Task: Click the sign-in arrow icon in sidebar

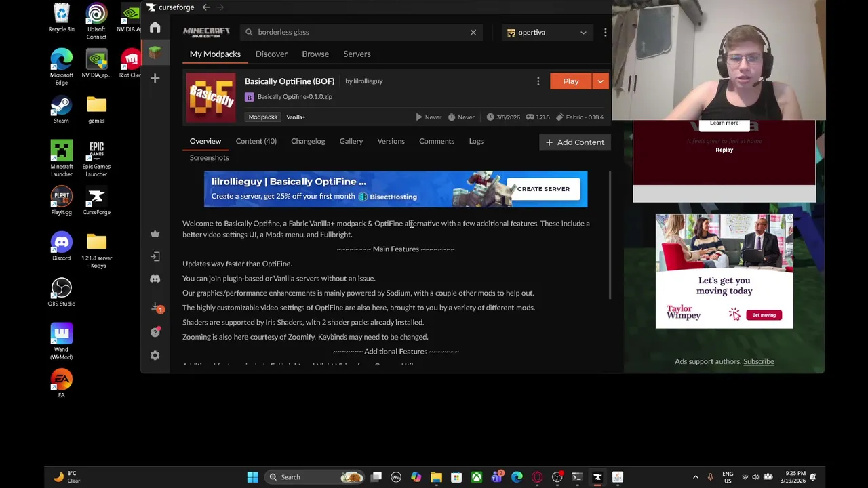Action: [x=155, y=256]
